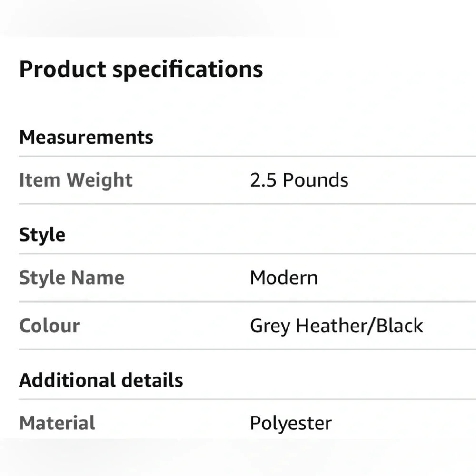Select the Polyester material value
This screenshot has height=476, width=476.
[291, 424]
